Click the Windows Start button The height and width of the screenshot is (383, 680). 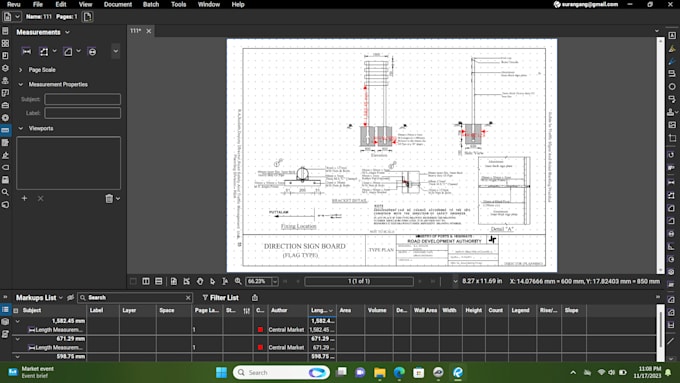221,373
